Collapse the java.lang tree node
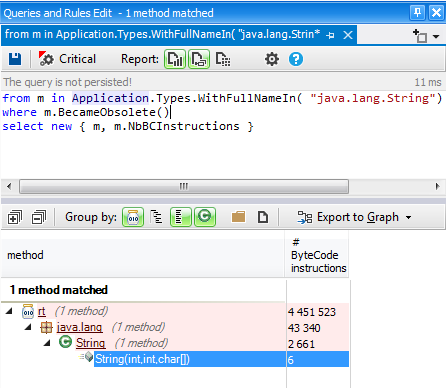 pyautogui.click(x=28, y=327)
